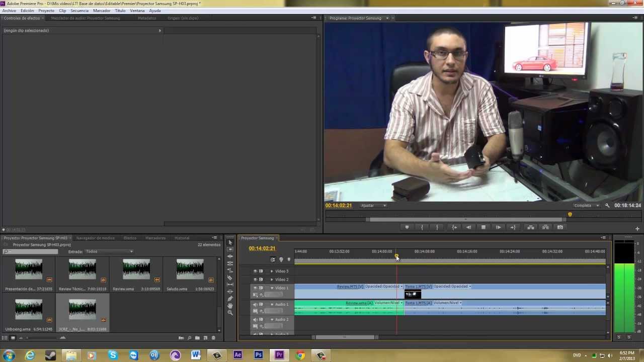This screenshot has height=362, width=644.
Task: Select the Pen tool
Action: (x=230, y=299)
